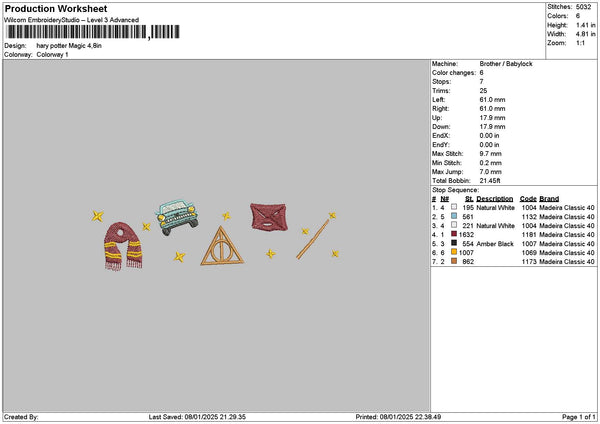Pick the maroon swatch in stop row 4

(454, 234)
